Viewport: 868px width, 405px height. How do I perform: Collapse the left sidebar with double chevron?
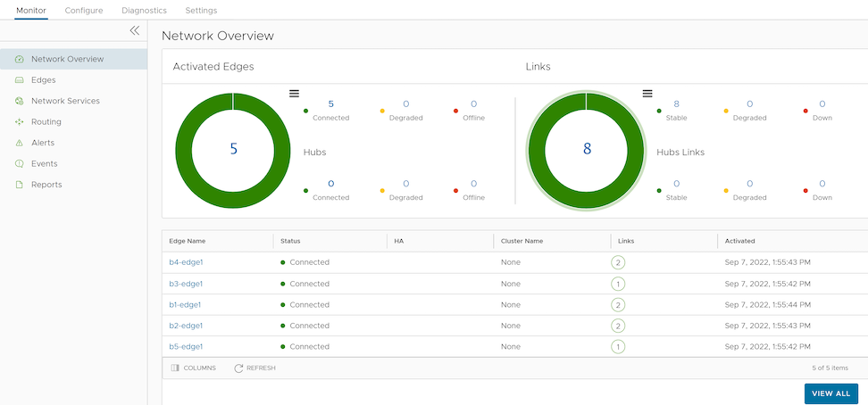click(135, 30)
